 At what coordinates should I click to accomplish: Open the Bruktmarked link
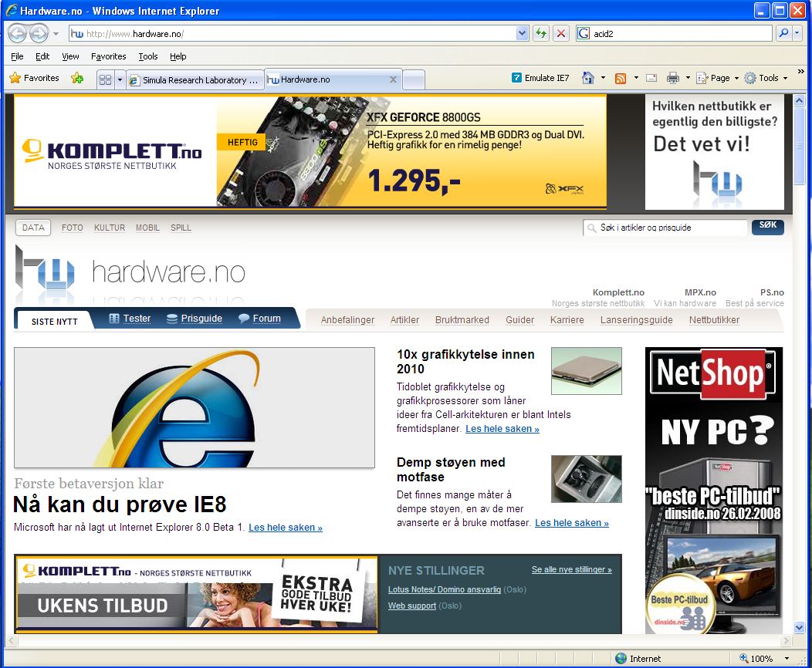[x=462, y=320]
